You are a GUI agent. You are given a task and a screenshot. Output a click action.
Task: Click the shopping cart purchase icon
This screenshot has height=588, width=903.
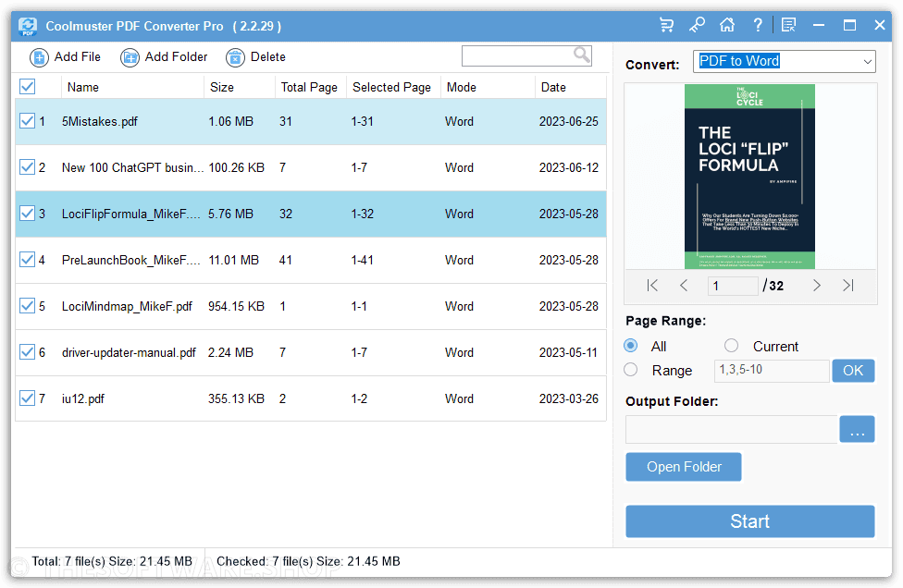[x=666, y=25]
